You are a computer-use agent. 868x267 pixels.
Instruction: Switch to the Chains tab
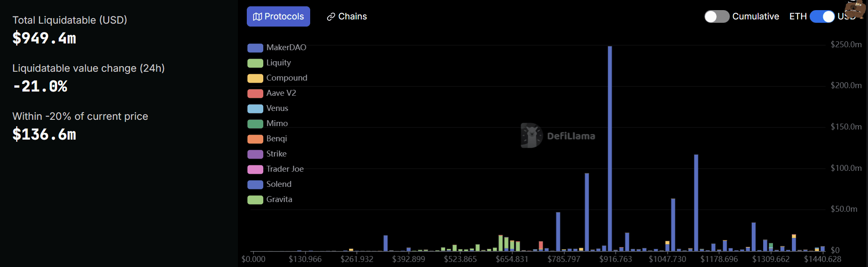click(x=347, y=16)
